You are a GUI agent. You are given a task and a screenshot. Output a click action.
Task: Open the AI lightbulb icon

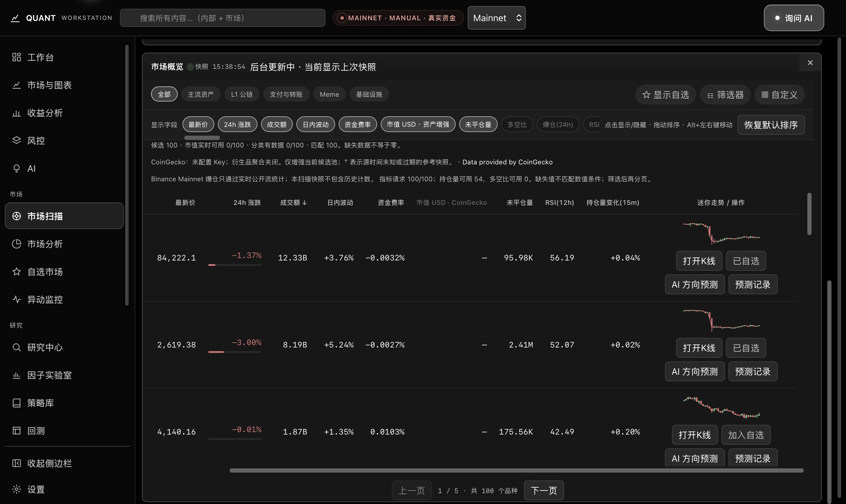coord(16,168)
